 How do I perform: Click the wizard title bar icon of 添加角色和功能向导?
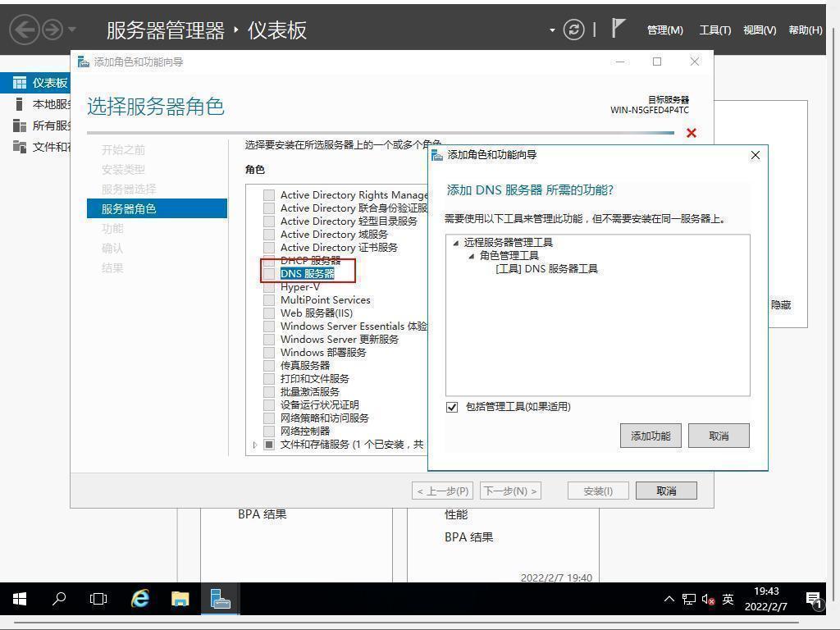[83, 62]
